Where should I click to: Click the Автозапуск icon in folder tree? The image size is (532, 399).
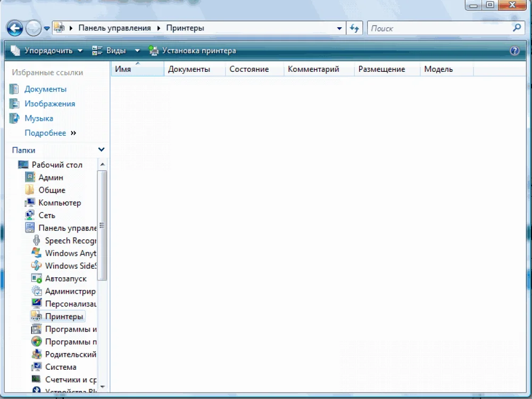click(37, 278)
